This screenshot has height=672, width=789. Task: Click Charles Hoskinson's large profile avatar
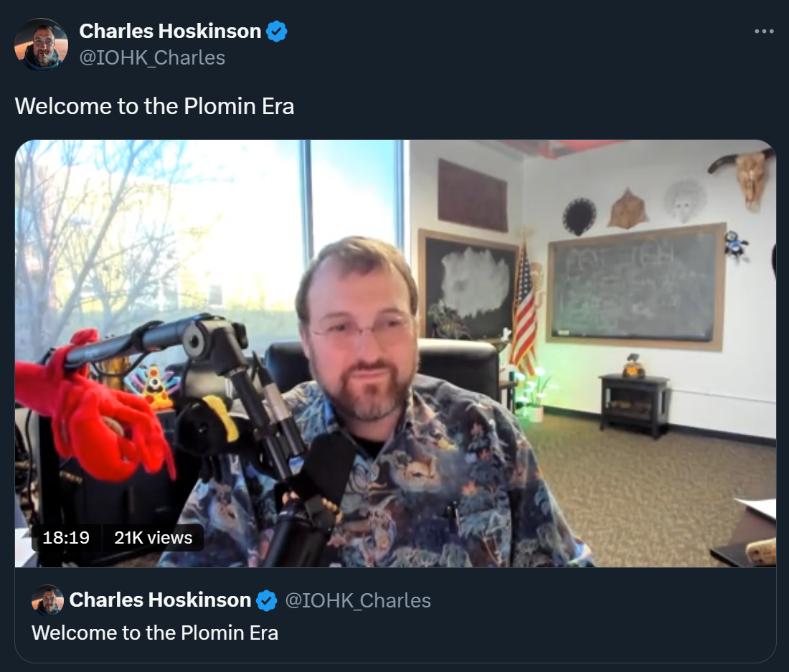pos(42,44)
